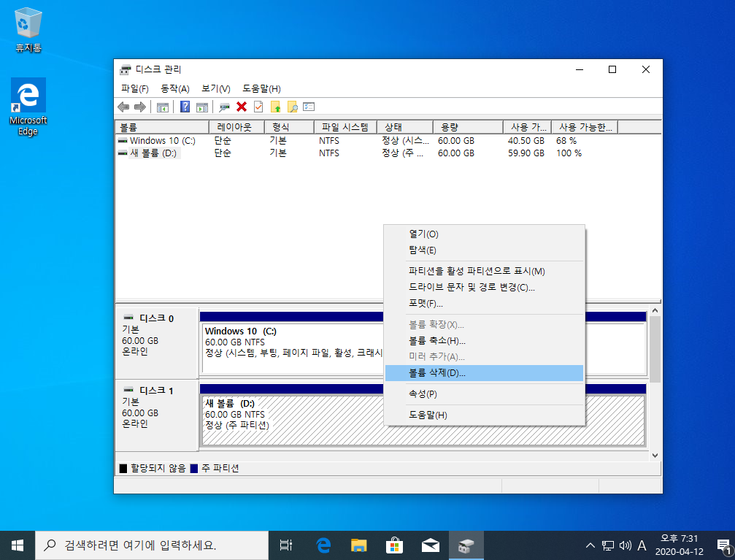This screenshot has height=560, width=735.
Task: Select the Windows 10 (C:) volume row
Action: click(388, 141)
